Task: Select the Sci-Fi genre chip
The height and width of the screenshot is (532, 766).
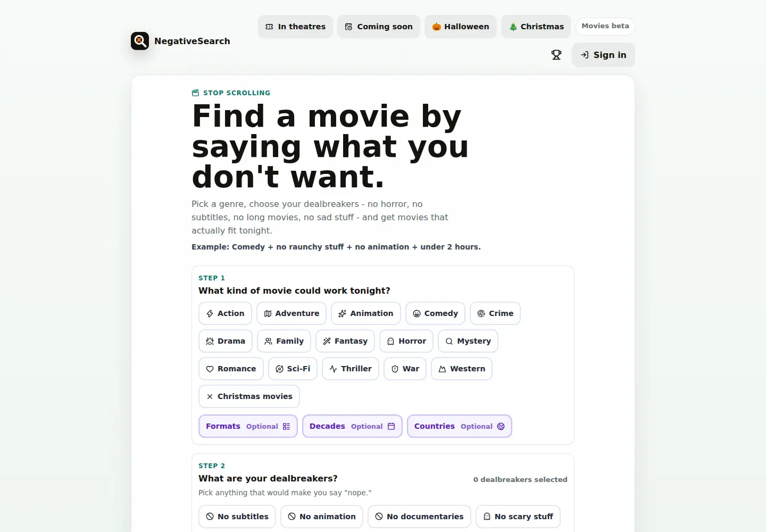Action: click(293, 369)
